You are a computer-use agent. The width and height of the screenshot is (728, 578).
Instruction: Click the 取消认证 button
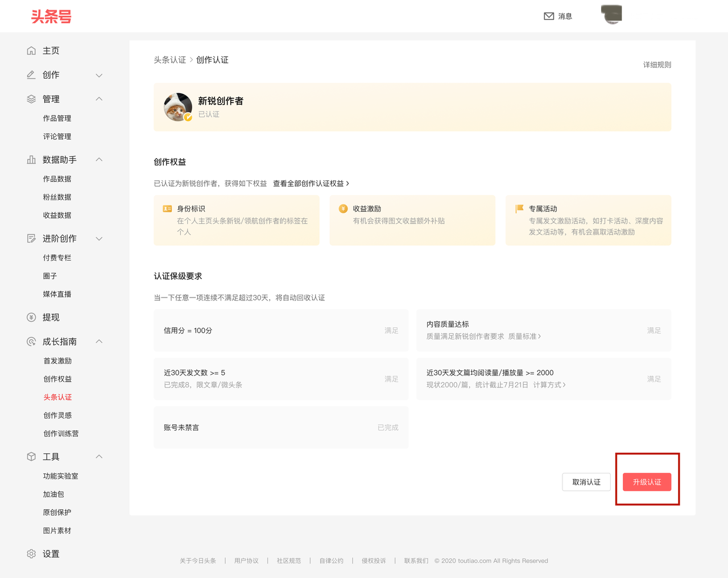point(586,482)
